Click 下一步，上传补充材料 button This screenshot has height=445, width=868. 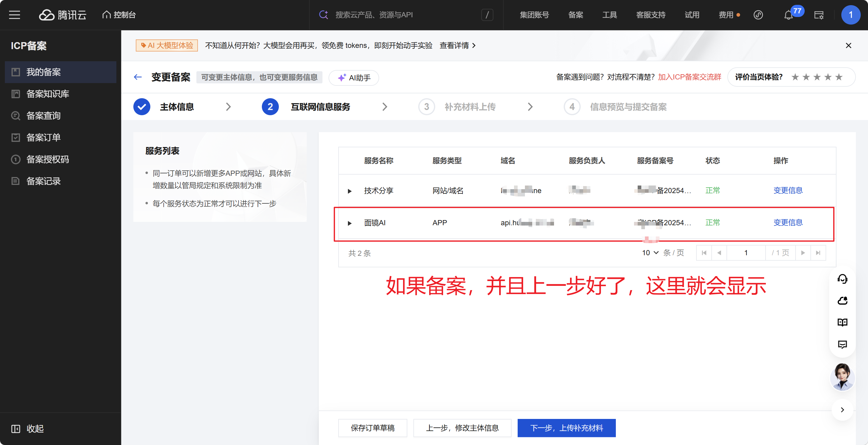point(566,428)
